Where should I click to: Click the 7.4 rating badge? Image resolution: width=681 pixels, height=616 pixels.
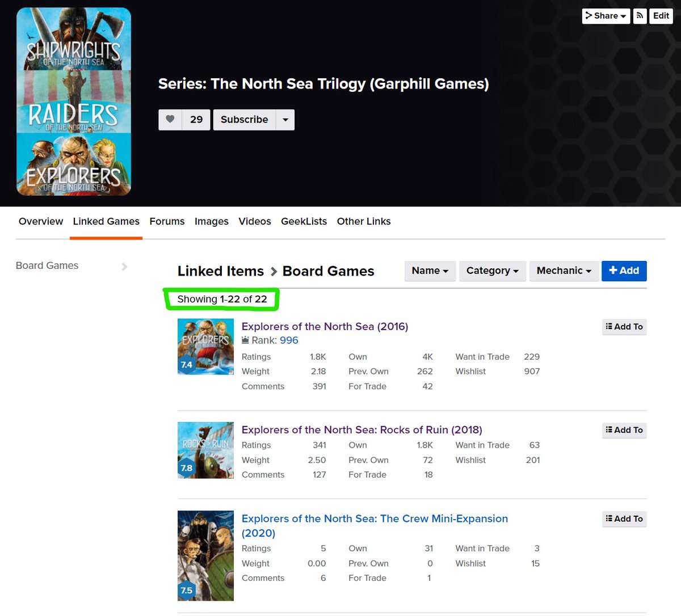[x=186, y=365]
